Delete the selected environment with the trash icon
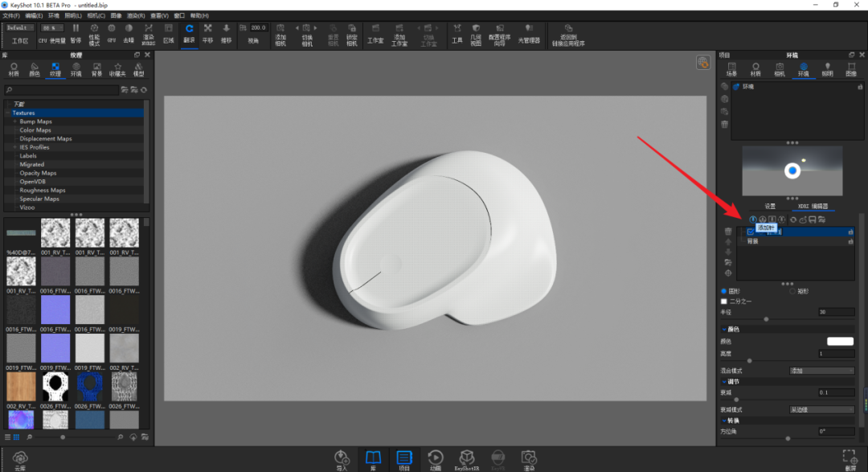Screen dimensions: 868x472 [x=725, y=124]
